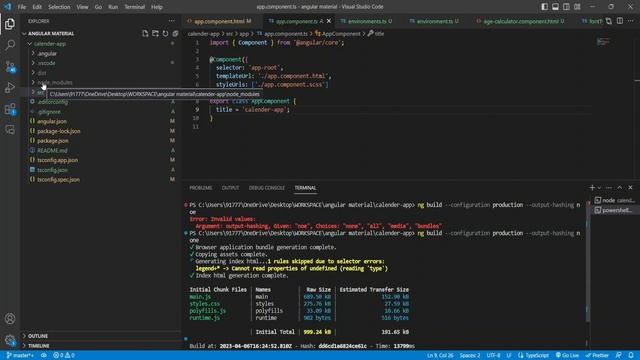Click New Folder icon in Explorer header
This screenshot has height=360, width=640.
155,33
